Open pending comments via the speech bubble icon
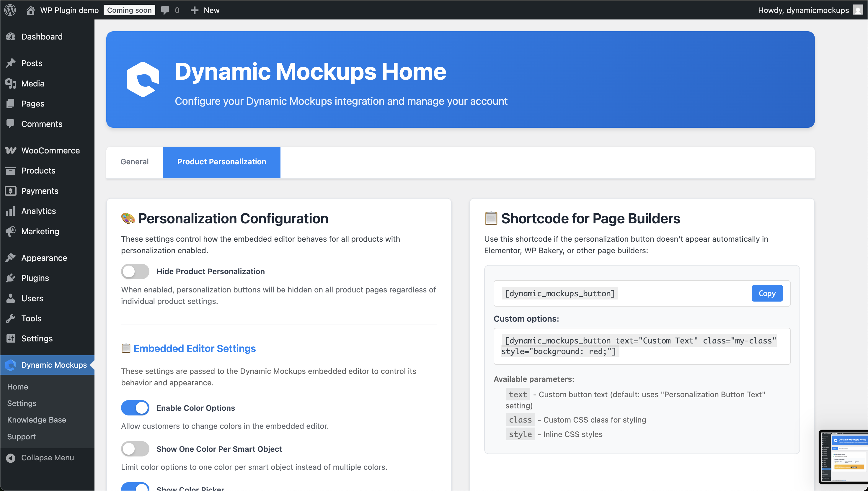Screen dimensions: 868x491 [165, 10]
